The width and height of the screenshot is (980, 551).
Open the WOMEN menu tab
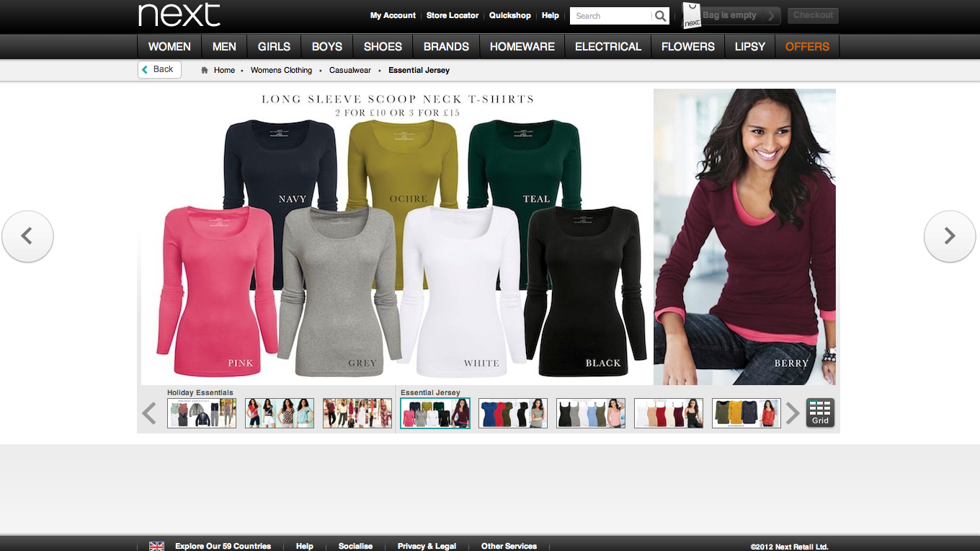[169, 46]
